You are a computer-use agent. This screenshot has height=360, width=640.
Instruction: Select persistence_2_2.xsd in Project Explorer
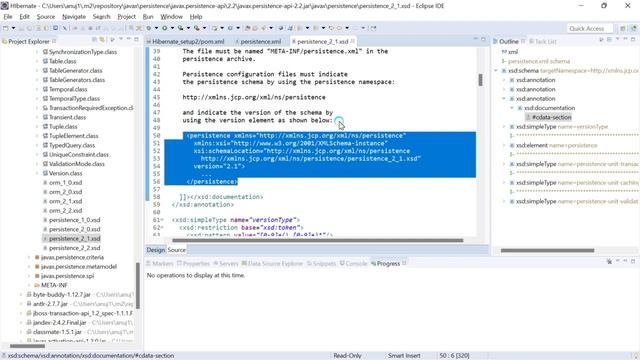[74, 248]
